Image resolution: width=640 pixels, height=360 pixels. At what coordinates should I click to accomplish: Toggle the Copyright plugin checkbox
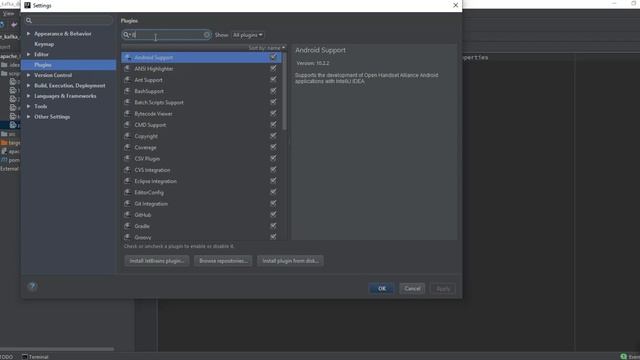(x=273, y=136)
